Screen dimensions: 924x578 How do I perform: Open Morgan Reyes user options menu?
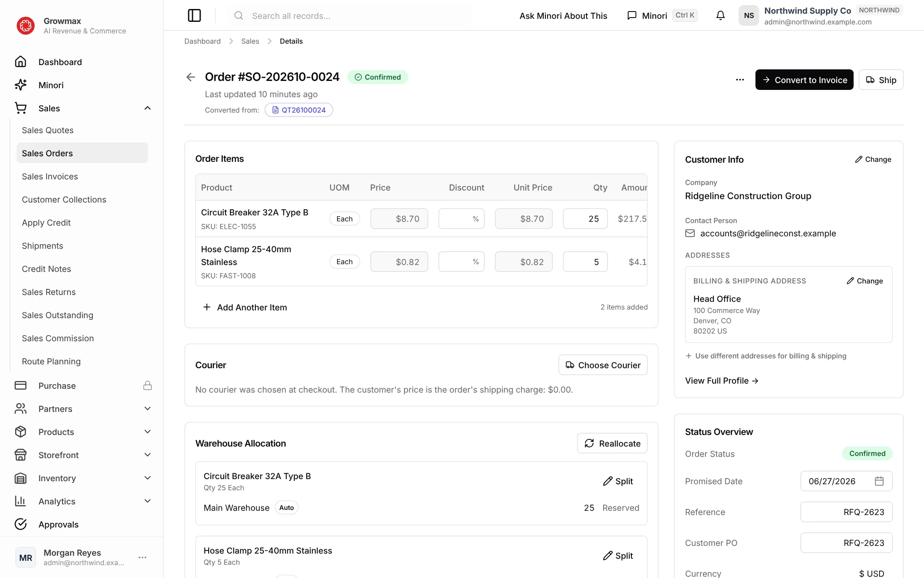point(142,557)
